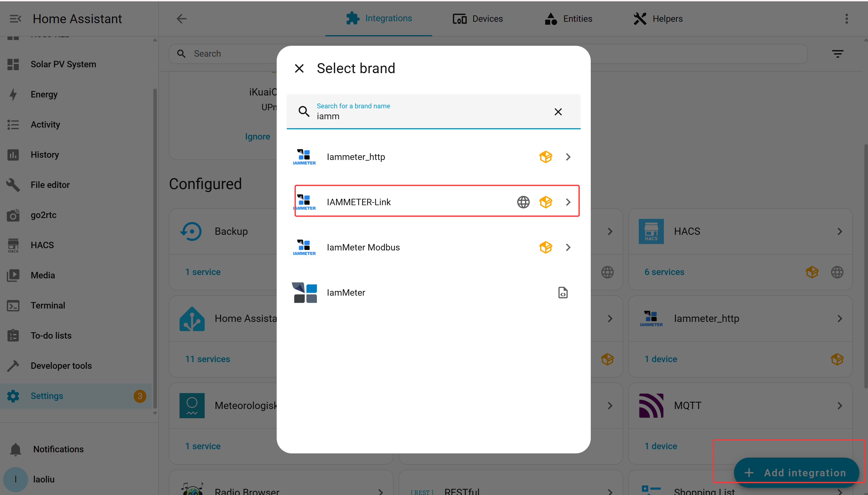Collapse the sidebar menu icon
Viewport: 868px width, 495px height.
(x=15, y=19)
